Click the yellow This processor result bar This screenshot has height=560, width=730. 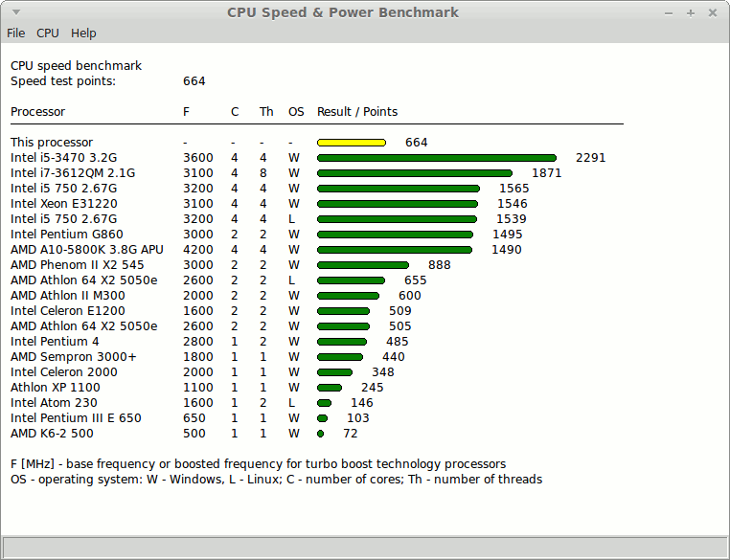[351, 143]
